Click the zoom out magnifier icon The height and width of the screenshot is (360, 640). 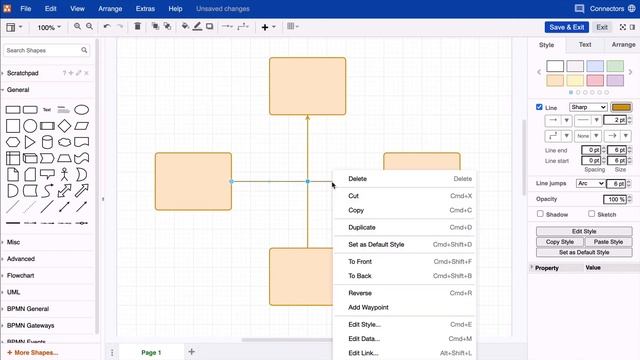(x=89, y=27)
